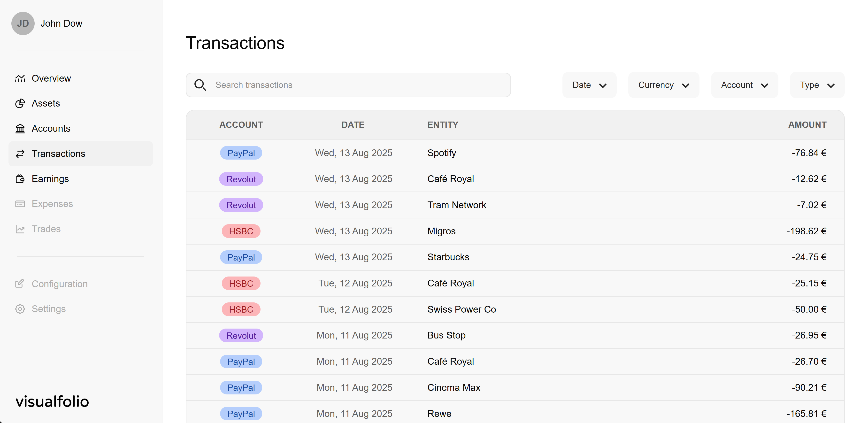
Task: Click the magnifying glass search icon
Action: 200,85
